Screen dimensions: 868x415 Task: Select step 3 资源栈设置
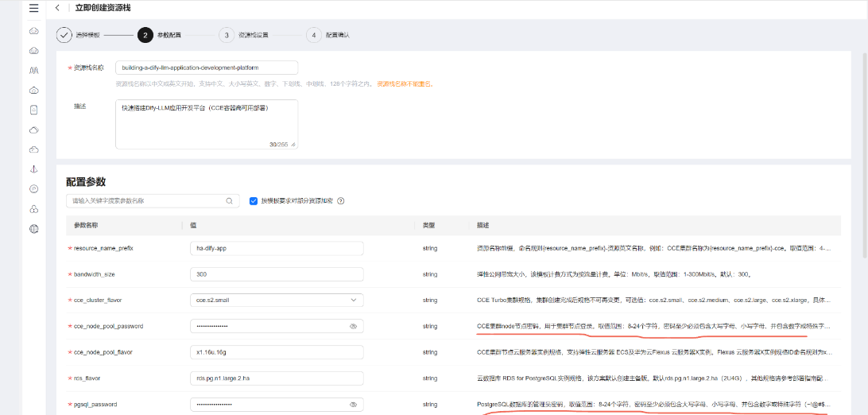tap(227, 35)
